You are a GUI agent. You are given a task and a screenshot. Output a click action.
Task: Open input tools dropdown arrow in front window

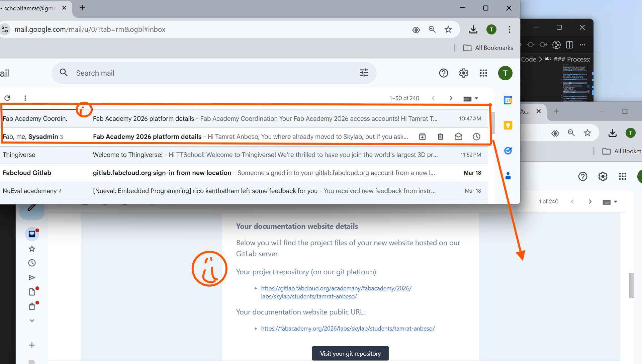[476, 98]
